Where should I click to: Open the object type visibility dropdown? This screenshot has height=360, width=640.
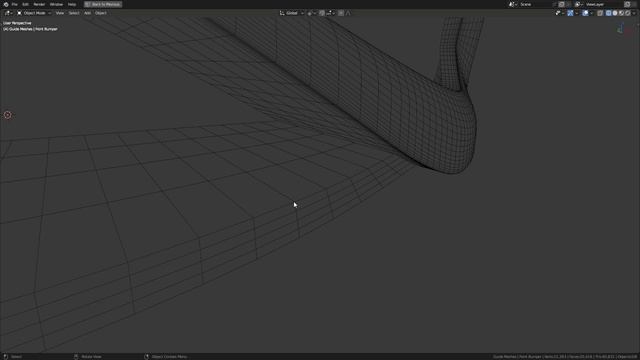(560, 13)
